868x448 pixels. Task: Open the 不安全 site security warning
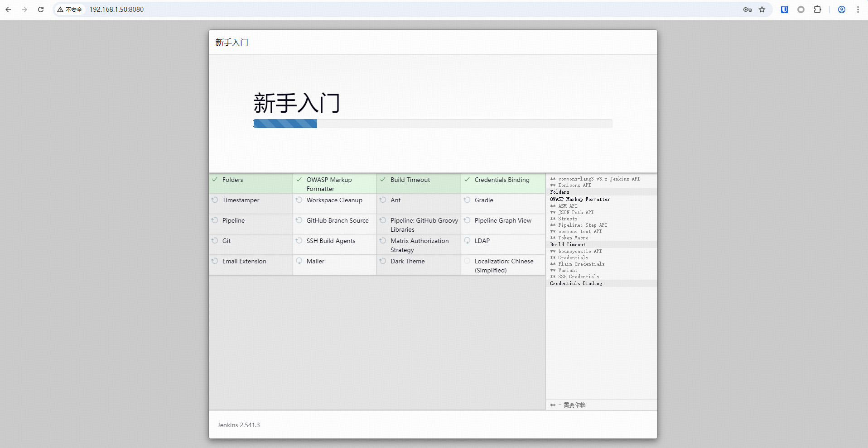click(70, 10)
